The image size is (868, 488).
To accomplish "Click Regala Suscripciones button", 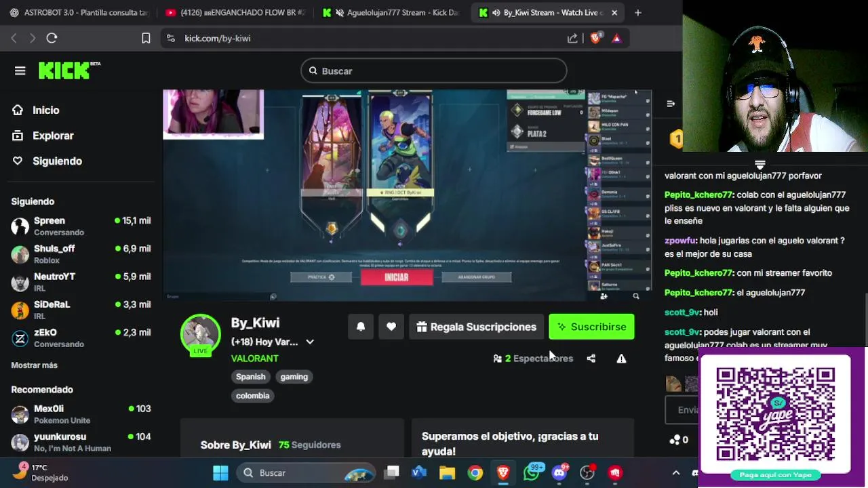I will [476, 327].
